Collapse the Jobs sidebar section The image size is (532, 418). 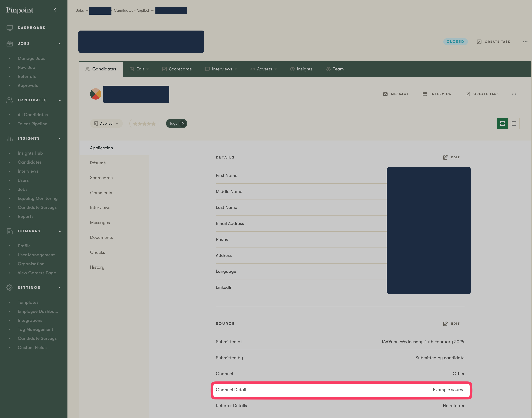60,44
